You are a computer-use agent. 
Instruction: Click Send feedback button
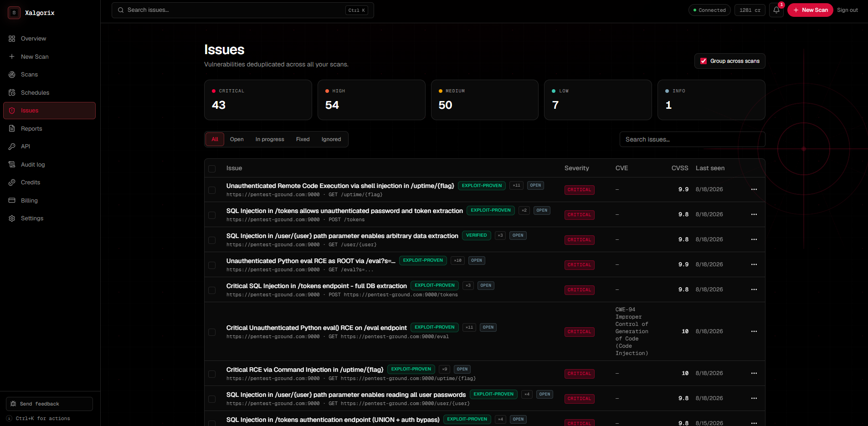[49, 404]
